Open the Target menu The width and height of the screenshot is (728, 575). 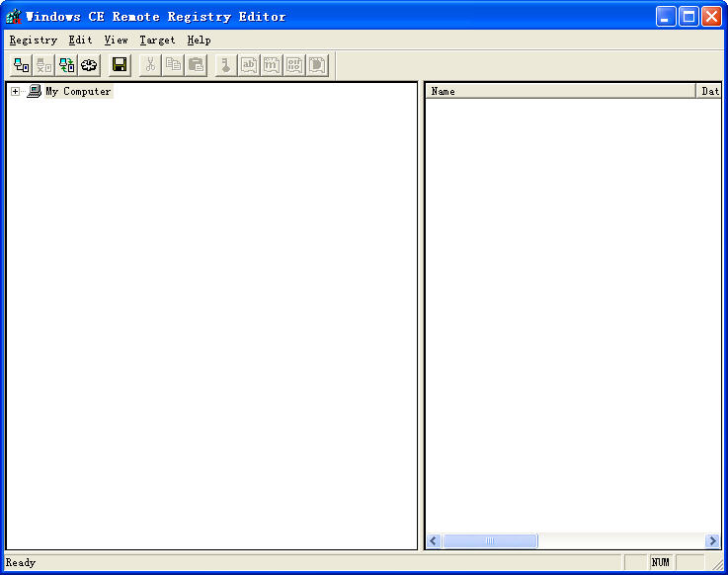pyautogui.click(x=157, y=41)
